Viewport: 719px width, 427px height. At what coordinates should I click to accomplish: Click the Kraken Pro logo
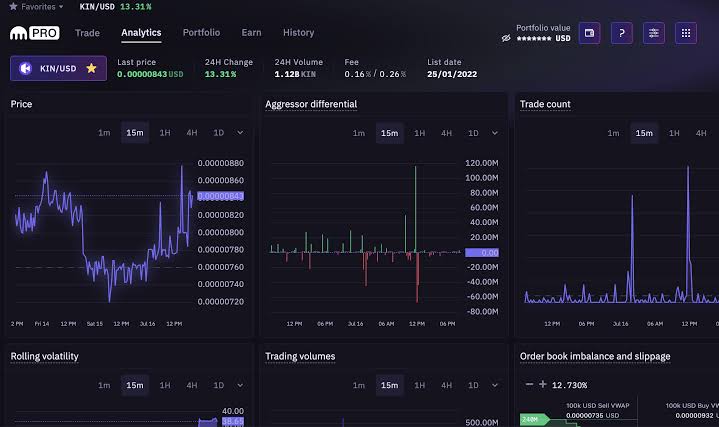[x=35, y=33]
